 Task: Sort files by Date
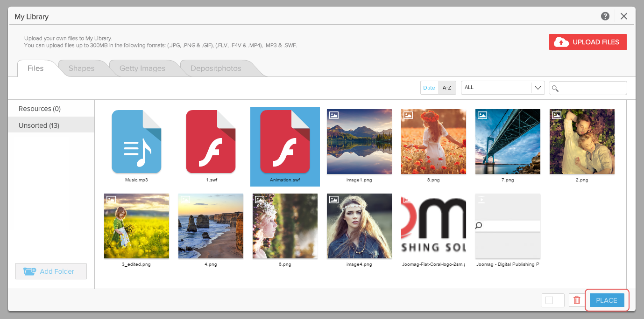point(429,88)
